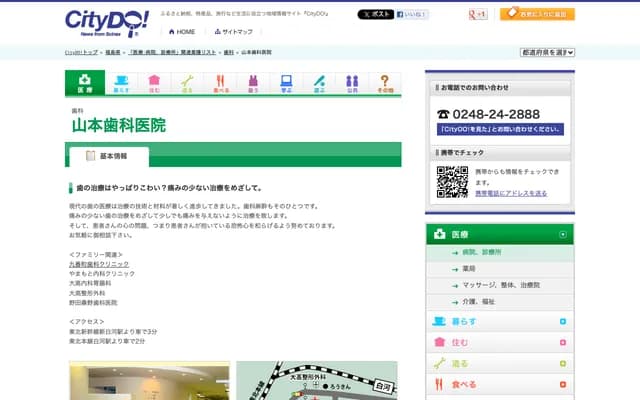640x400 pixels.
Task: Click the sidebar 食べる fork and knife icon
Action: coord(439,384)
